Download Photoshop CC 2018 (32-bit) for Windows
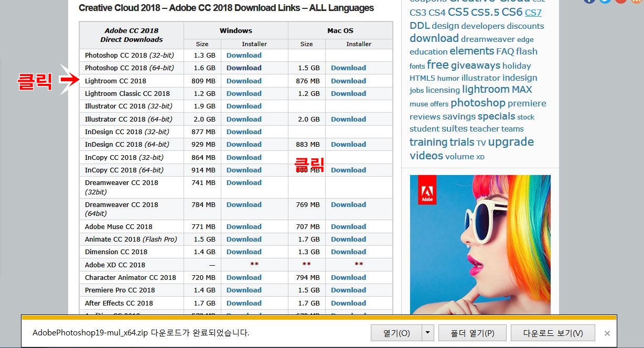The height and width of the screenshot is (348, 644). (x=244, y=55)
